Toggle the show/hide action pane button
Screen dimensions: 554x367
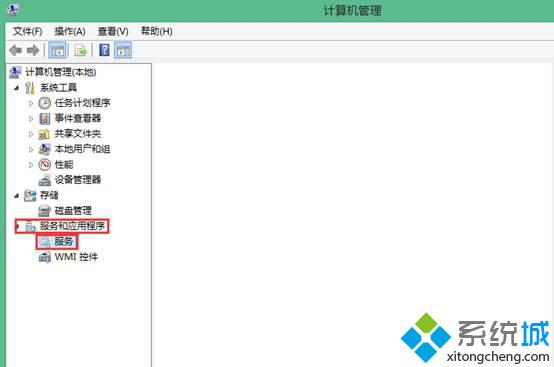coord(123,51)
